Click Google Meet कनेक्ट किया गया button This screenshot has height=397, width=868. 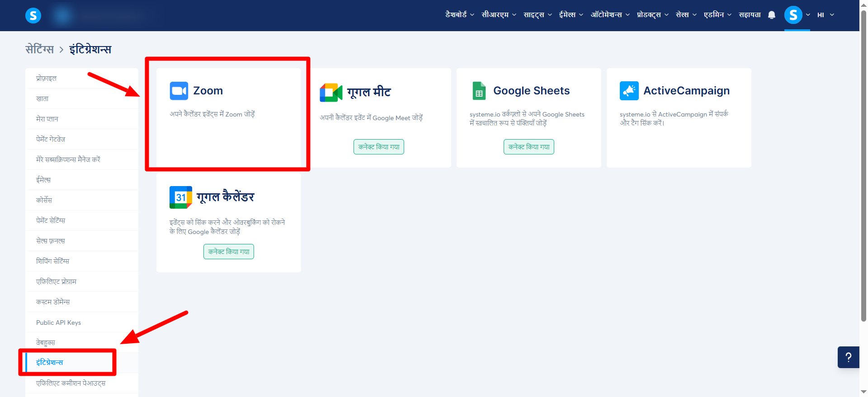point(379,147)
